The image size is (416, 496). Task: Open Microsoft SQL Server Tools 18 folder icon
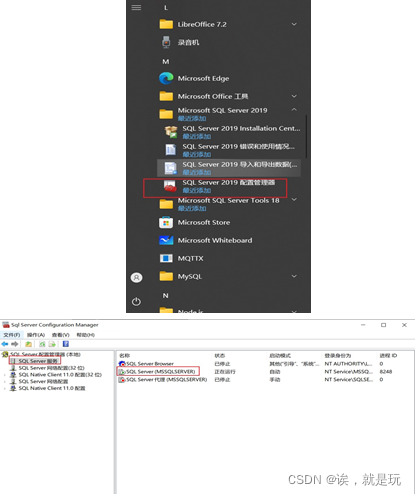point(166,204)
